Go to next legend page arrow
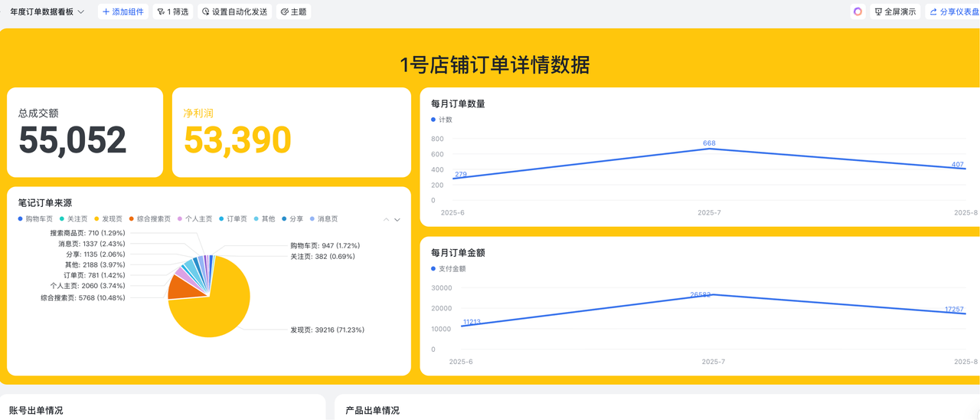 397,220
